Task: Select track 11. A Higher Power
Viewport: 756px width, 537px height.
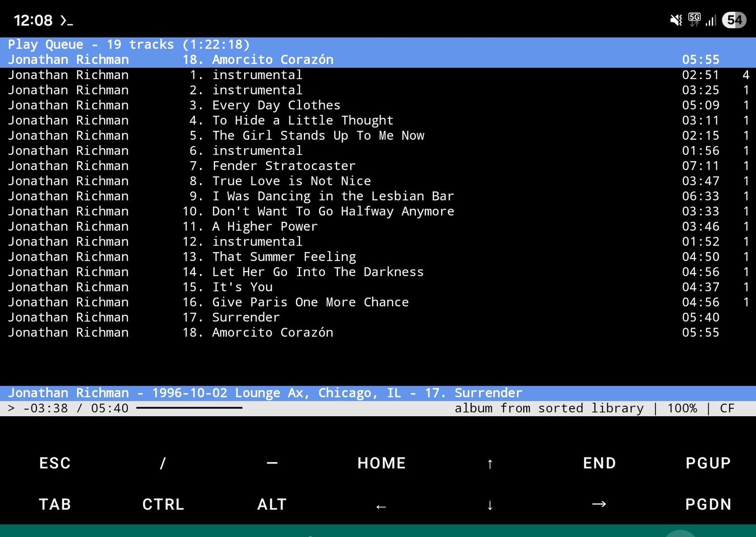Action: tap(378, 227)
